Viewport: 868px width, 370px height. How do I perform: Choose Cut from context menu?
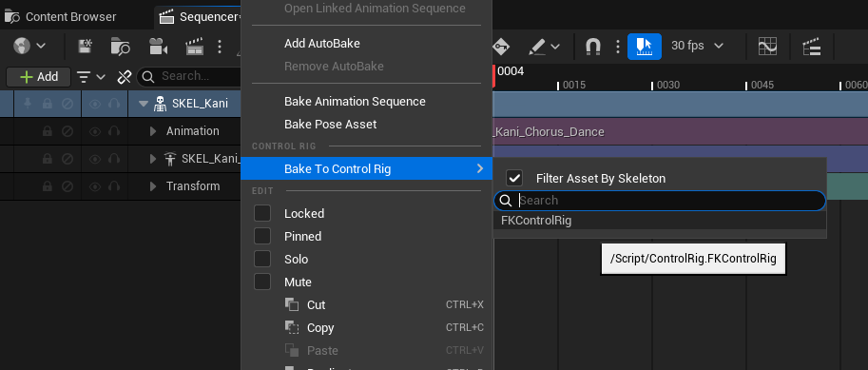pyautogui.click(x=366, y=304)
